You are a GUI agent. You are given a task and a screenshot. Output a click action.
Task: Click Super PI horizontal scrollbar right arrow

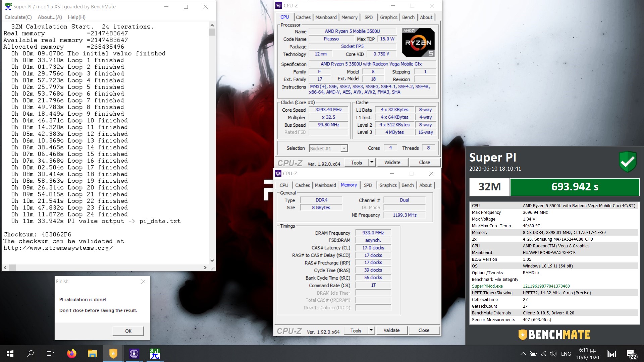pyautogui.click(x=205, y=267)
